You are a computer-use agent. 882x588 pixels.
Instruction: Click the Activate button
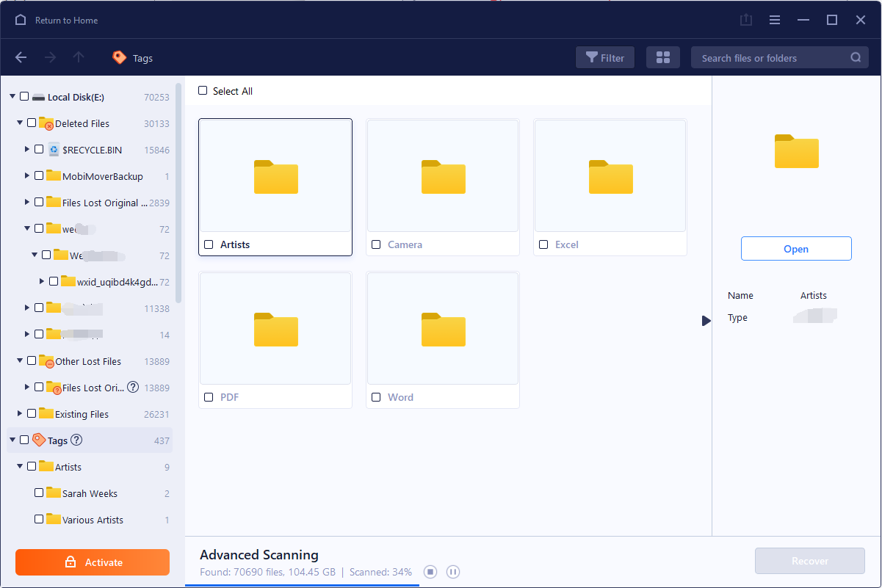[92, 562]
